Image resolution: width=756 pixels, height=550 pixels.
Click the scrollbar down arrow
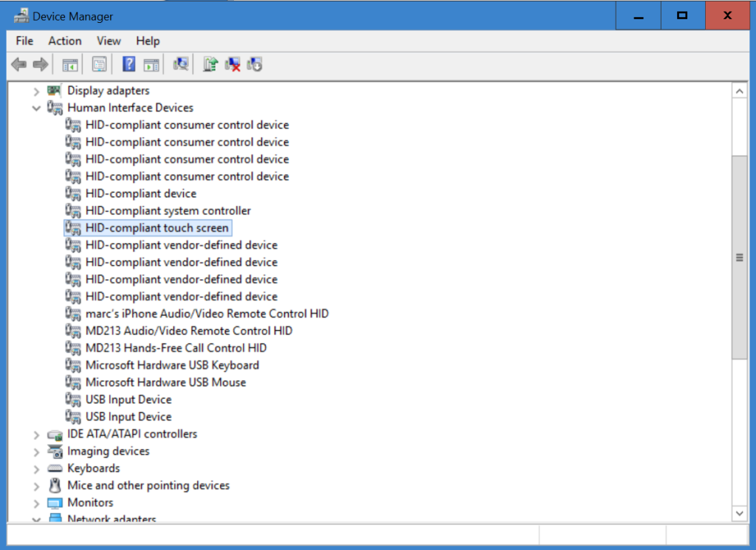tap(739, 512)
